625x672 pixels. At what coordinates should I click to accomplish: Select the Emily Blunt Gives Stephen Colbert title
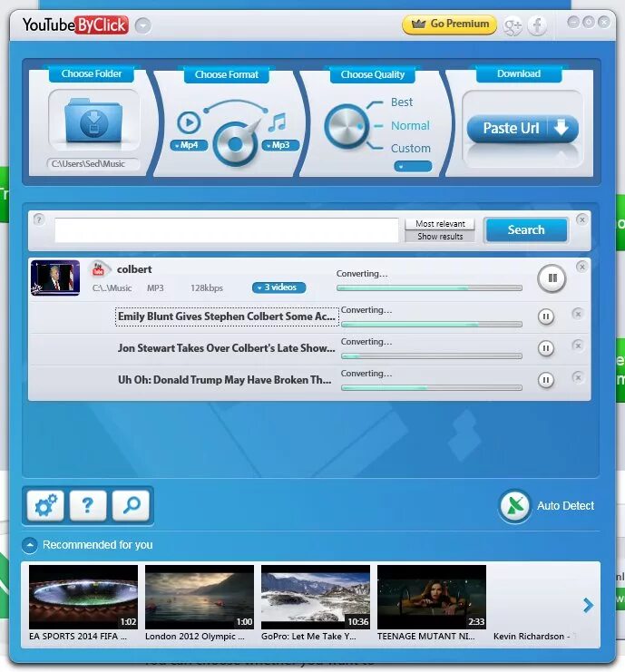tap(227, 317)
